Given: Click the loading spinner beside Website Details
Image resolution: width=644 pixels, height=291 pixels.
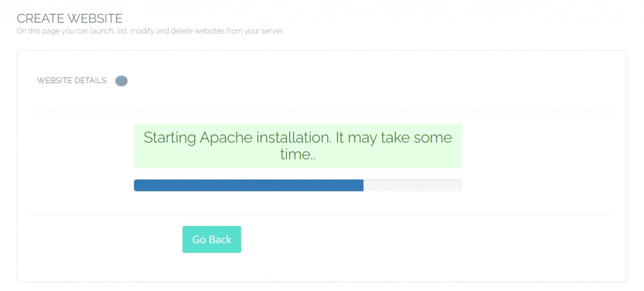Looking at the screenshot, I should 121,81.
